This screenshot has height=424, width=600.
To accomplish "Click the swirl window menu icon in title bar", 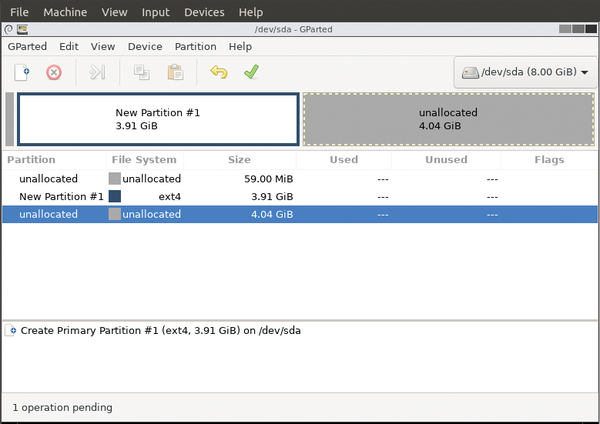I will (8, 29).
